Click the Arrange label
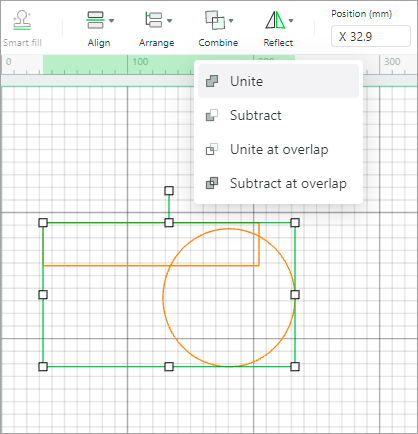Screen dimensions: 418x434 157,43
